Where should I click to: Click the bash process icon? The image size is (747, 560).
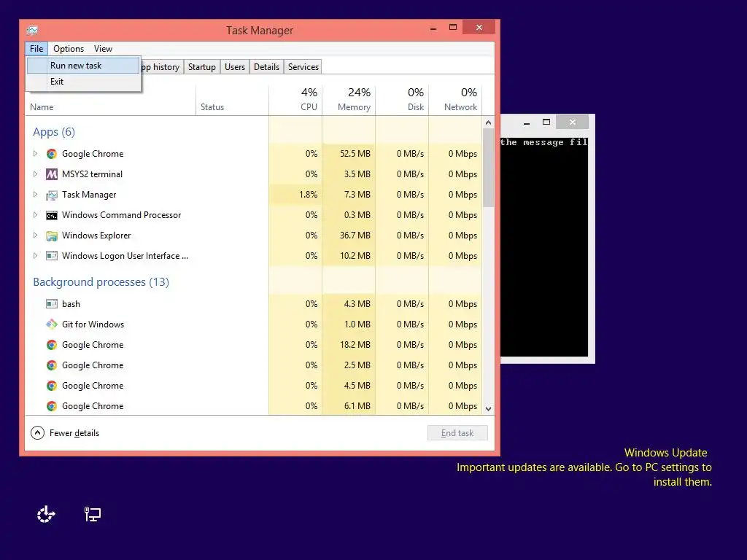point(52,304)
